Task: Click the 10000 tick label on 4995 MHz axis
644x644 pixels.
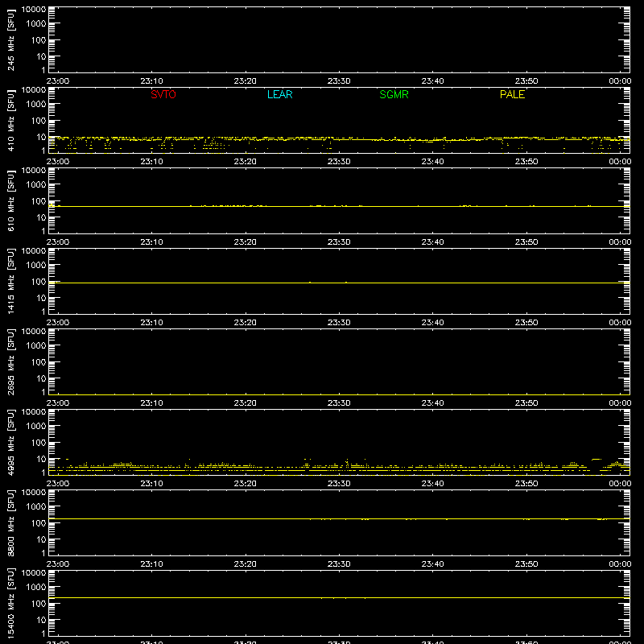Action: [34, 412]
